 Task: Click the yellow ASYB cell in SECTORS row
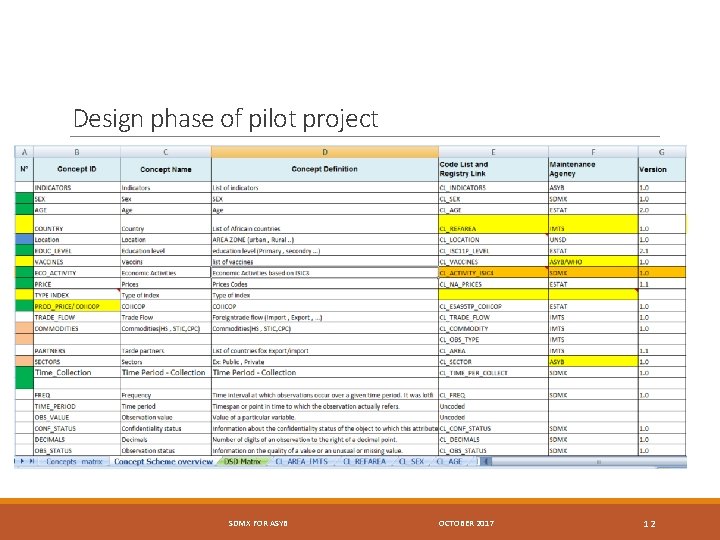593,361
